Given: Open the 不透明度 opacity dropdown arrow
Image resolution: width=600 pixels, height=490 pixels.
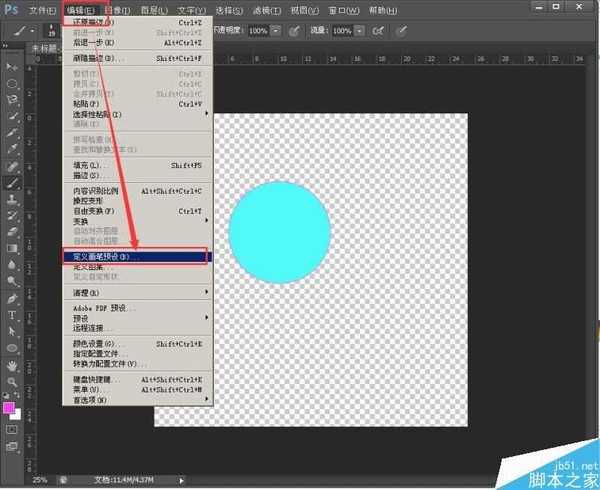Looking at the screenshot, I should click(x=275, y=31).
